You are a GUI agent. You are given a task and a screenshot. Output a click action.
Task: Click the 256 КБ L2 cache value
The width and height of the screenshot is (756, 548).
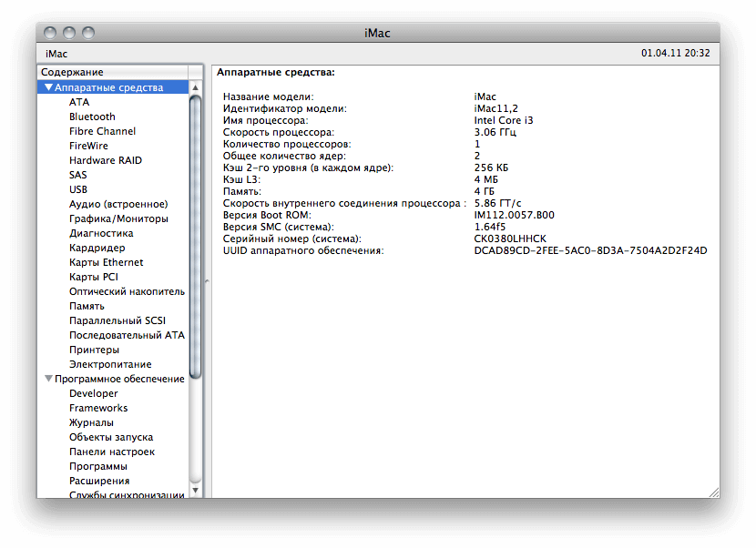click(491, 167)
